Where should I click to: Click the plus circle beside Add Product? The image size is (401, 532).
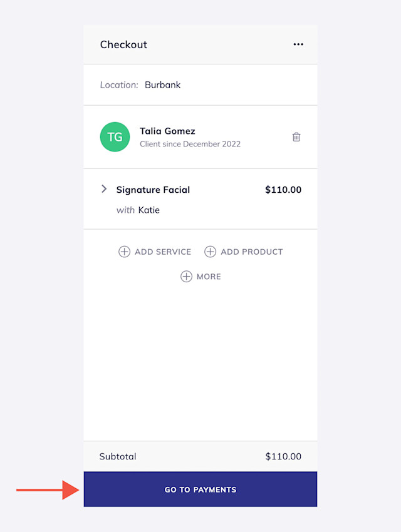(210, 252)
